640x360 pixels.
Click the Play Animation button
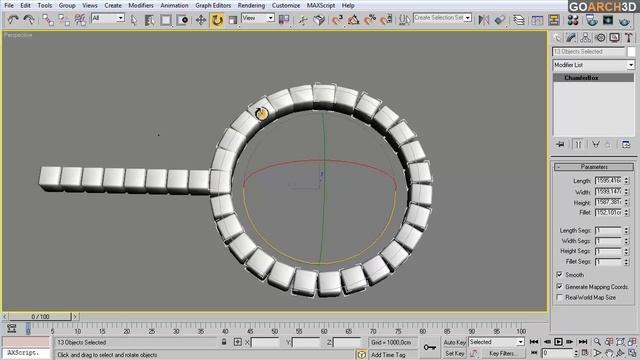(x=558, y=342)
